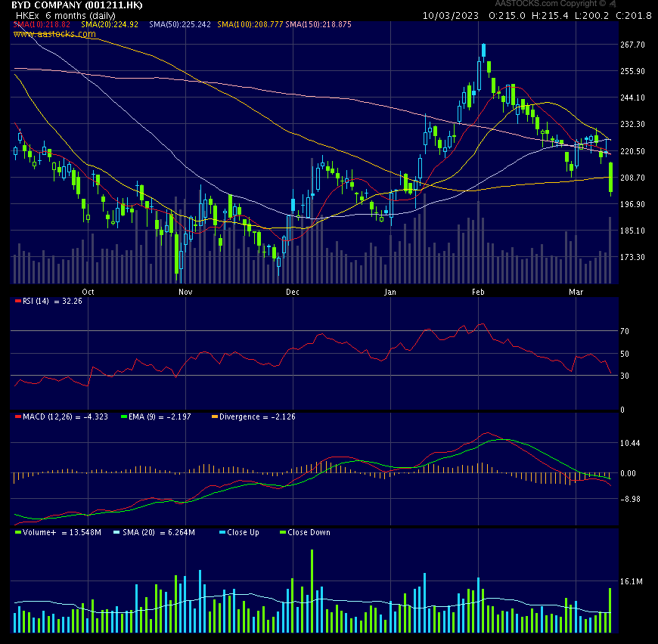Click the last long green candlestick on 10/03

(x=610, y=178)
